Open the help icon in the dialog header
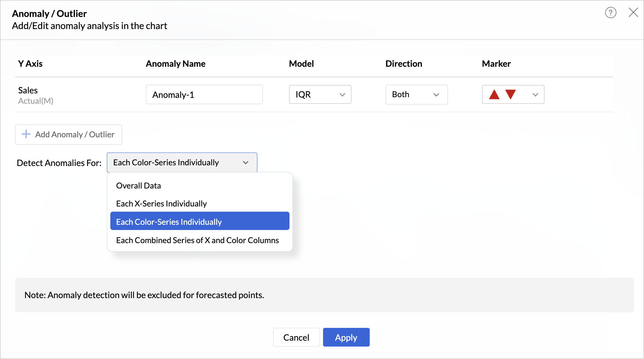Viewport: 644px width, 359px height. [x=610, y=12]
